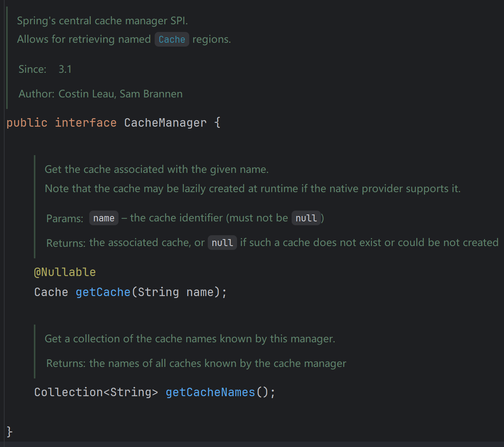This screenshot has width=504, height=447.
Task: Click the getCache method name
Action: [103, 292]
